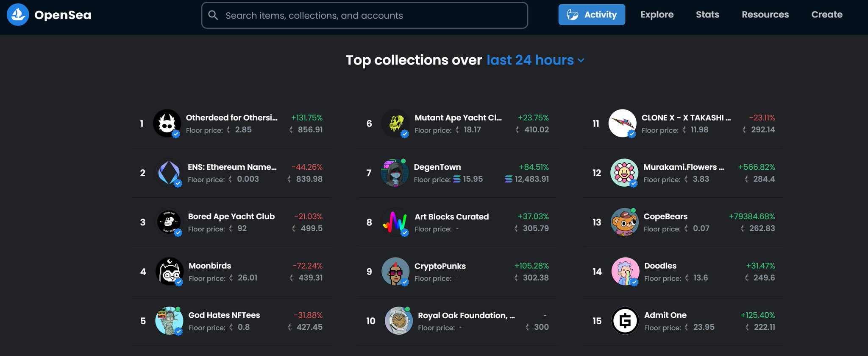Click the floor price 92 for Bored Ape
Image resolution: width=868 pixels, height=356 pixels.
coord(242,228)
